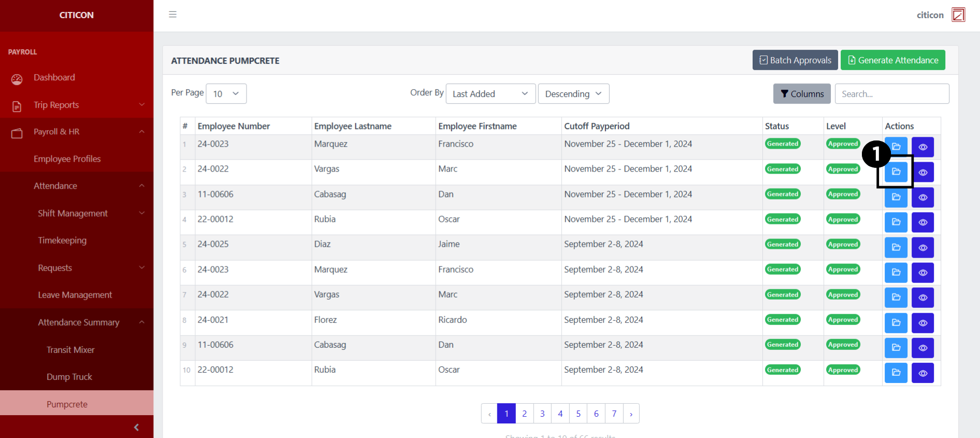Change the Descending sort direction dropdown
The height and width of the screenshot is (438, 980).
point(573,94)
